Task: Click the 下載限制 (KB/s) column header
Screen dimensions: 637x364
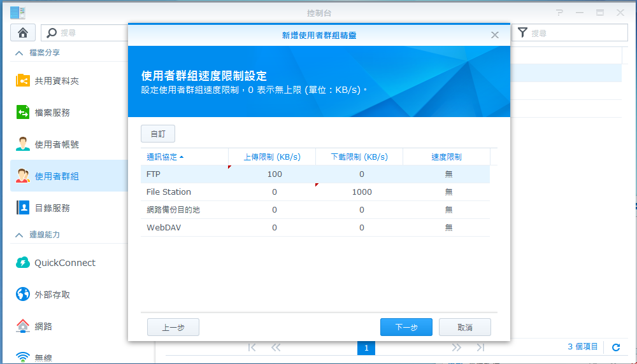Action: coord(359,157)
